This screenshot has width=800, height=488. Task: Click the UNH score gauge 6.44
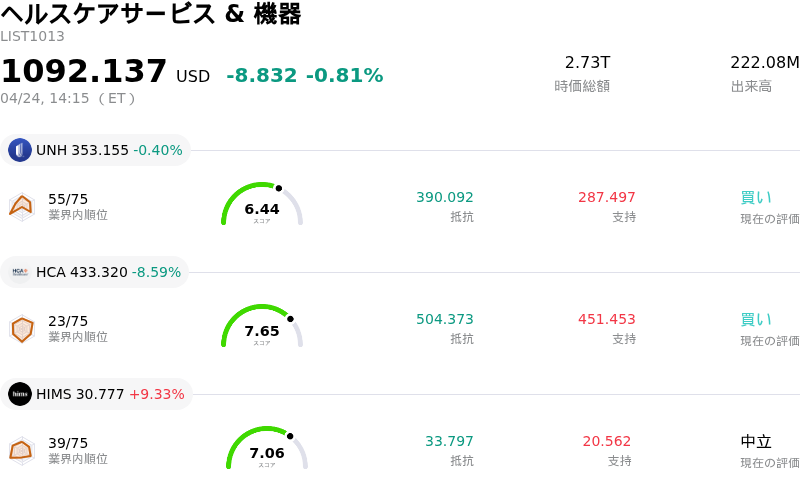click(262, 207)
